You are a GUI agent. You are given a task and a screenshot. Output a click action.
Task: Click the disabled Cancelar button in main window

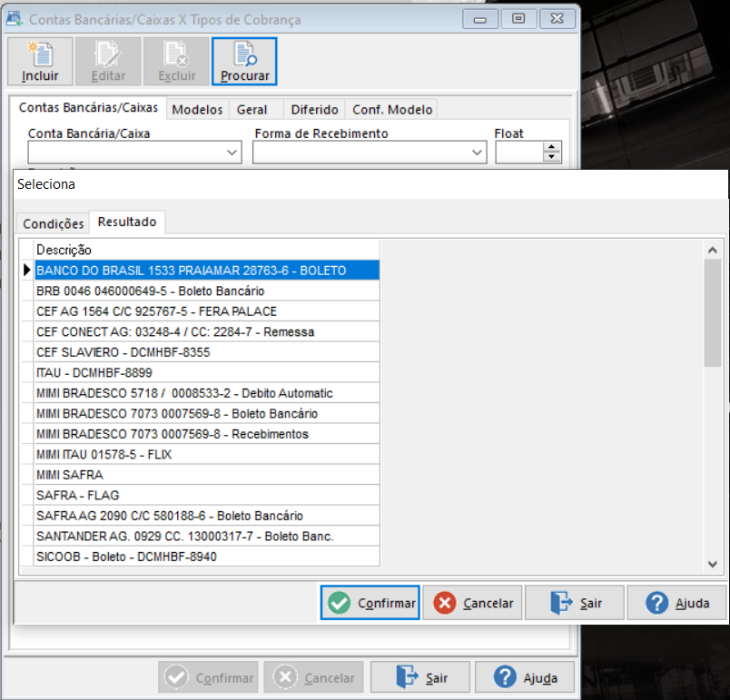click(x=314, y=677)
